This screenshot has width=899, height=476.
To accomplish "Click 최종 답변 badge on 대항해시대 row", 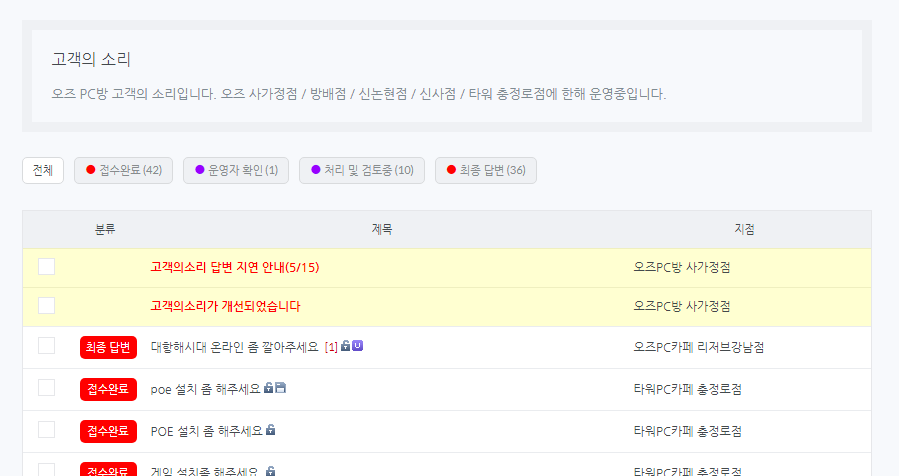I will [x=108, y=347].
